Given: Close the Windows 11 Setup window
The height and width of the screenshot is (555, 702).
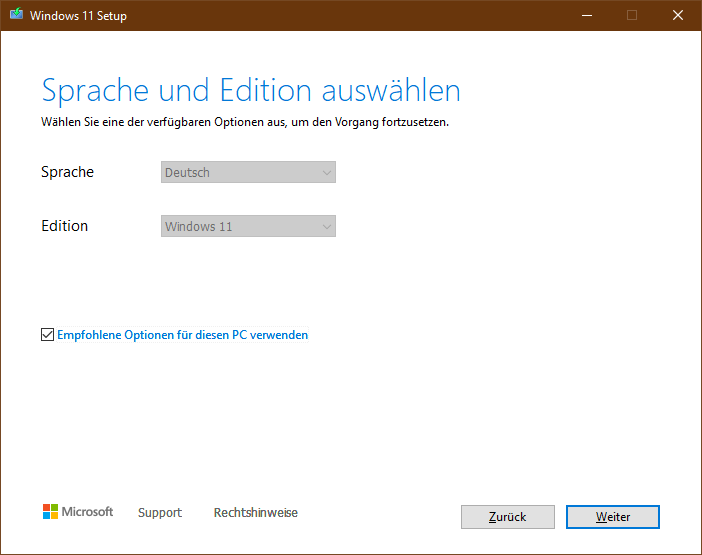Looking at the screenshot, I should coord(678,16).
